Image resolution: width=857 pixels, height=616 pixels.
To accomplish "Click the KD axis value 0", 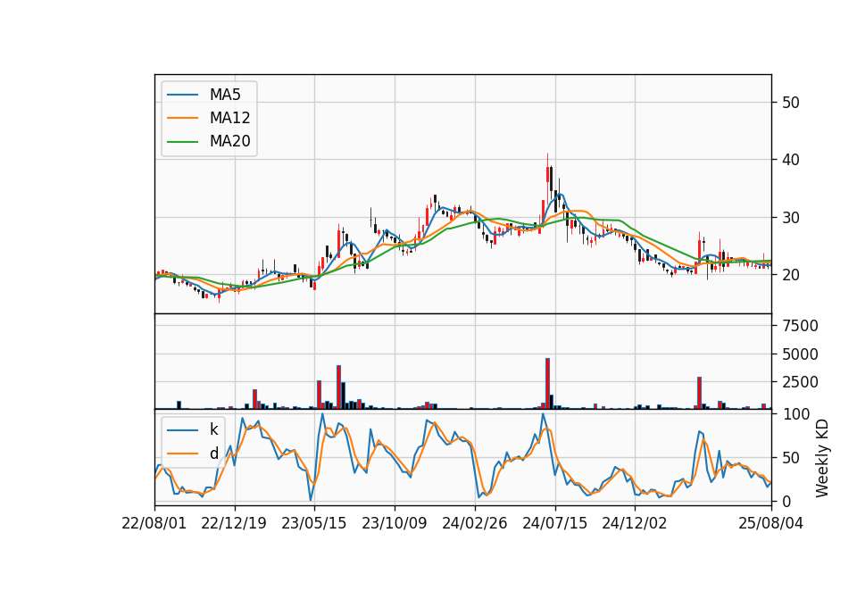I will pos(786,501).
